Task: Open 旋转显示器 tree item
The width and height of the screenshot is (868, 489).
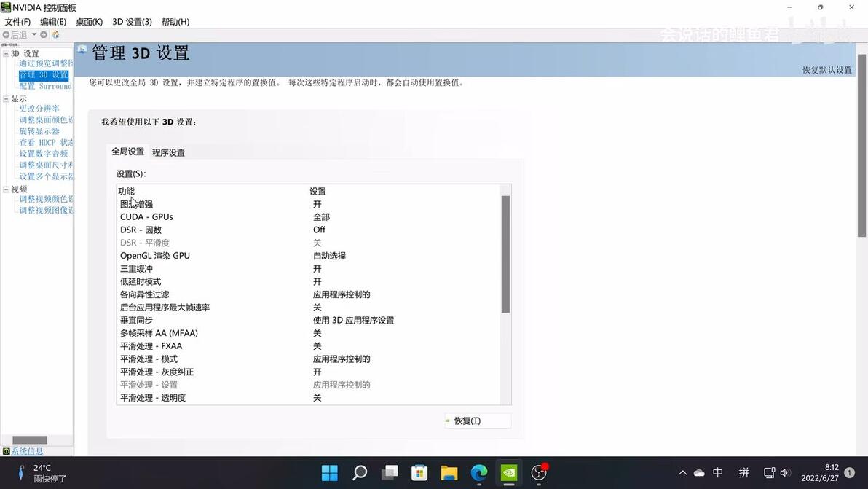Action: tap(39, 131)
